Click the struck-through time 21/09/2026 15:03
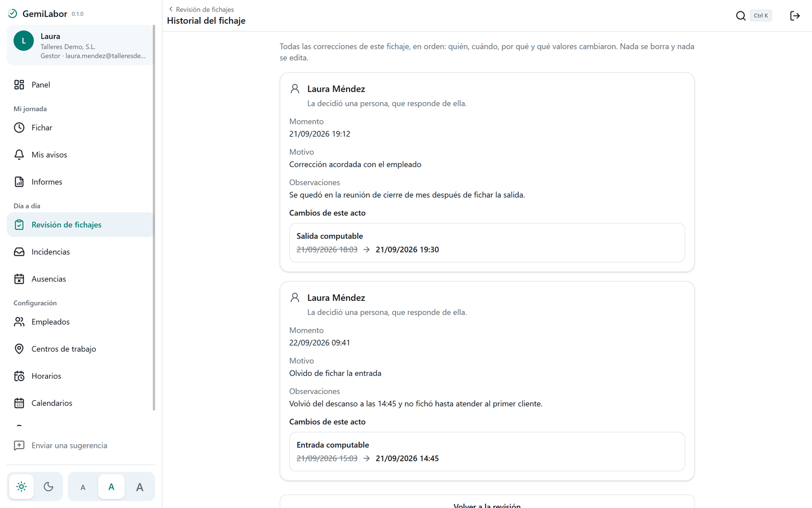Screen dimensions: 812x508 327,458
